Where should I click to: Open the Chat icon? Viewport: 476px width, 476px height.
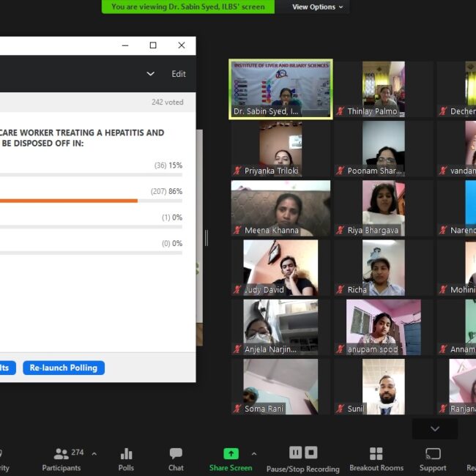pos(176,454)
